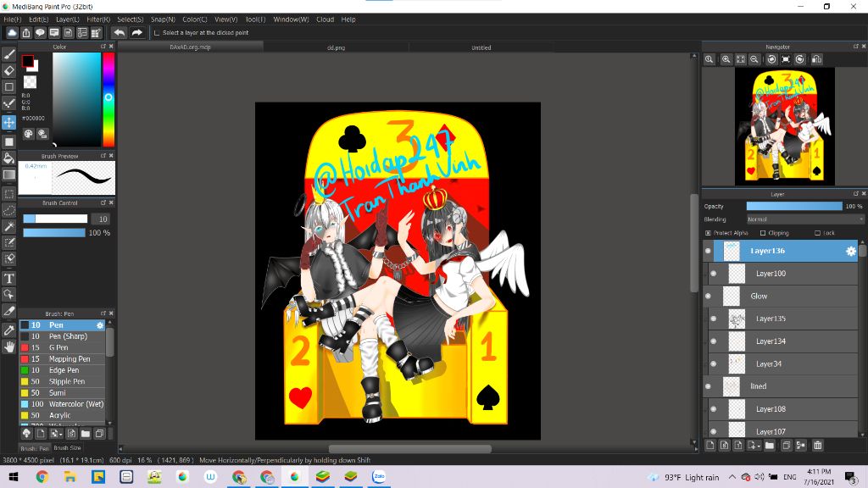The image size is (868, 488).
Task: Add layer folder in Layer panel
Action: [x=770, y=445]
